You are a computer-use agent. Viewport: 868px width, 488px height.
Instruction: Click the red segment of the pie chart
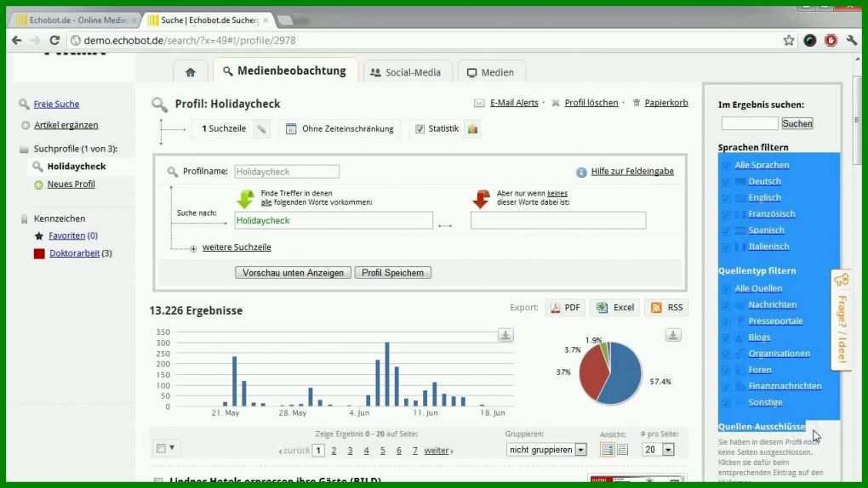point(591,371)
